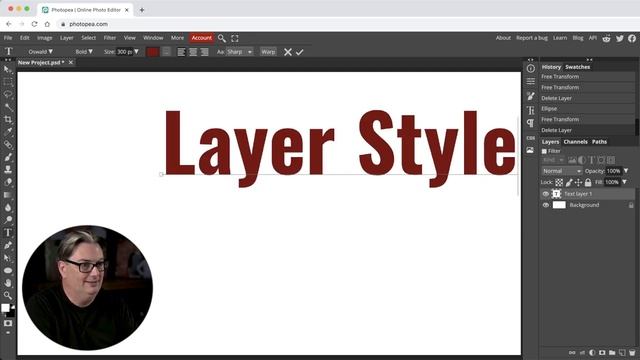Select the Rectangle Select tool
Viewport: 640px width, 360px height.
click(x=8, y=82)
